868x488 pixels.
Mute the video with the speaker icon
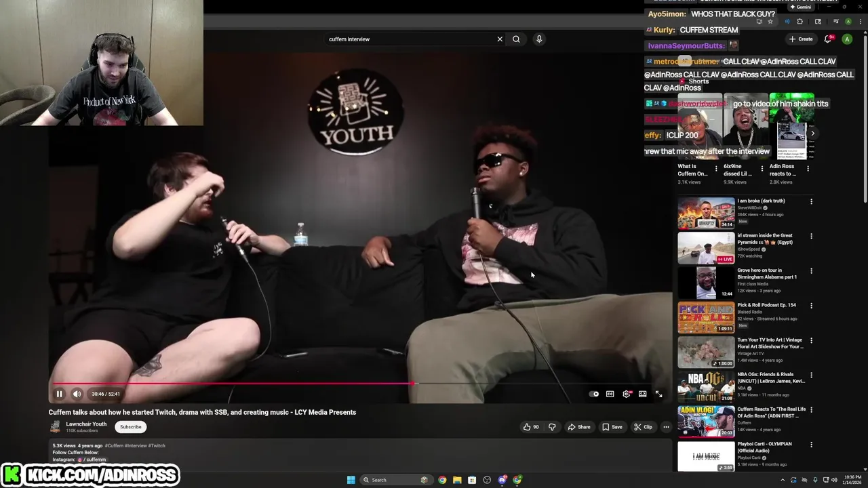[77, 394]
